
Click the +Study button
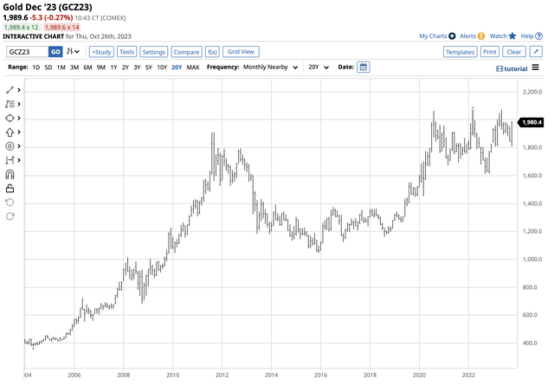tap(101, 52)
